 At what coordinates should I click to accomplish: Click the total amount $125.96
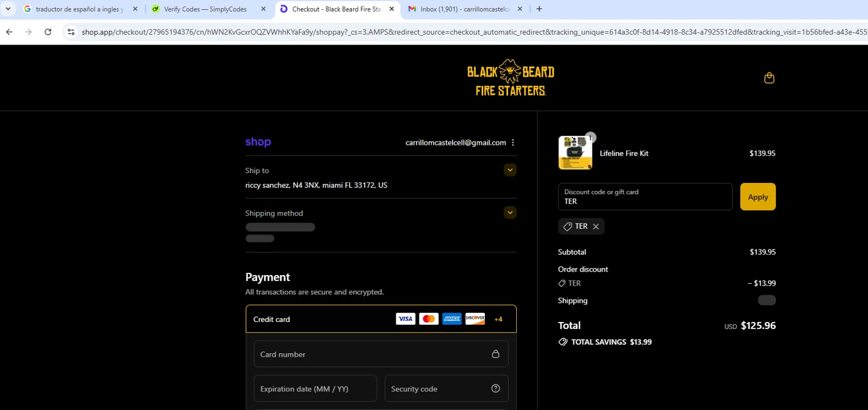coord(758,325)
